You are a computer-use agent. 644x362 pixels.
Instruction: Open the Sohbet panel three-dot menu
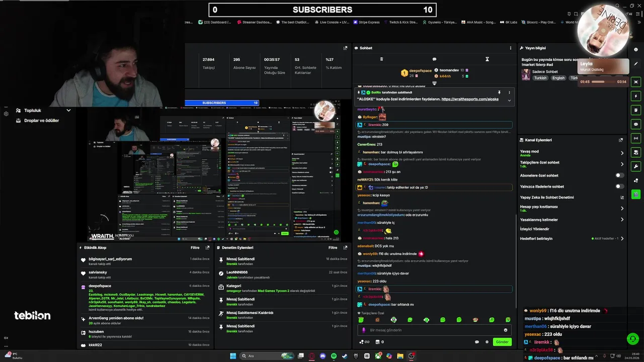coord(510,48)
